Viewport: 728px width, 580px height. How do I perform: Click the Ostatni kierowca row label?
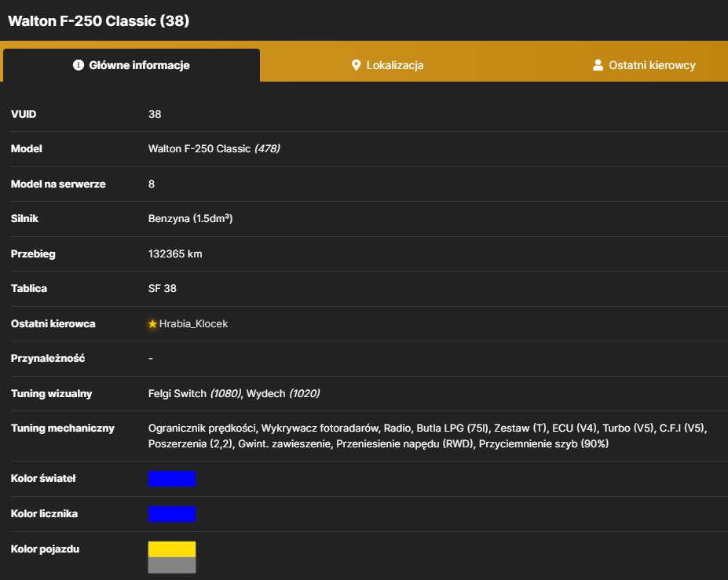(53, 324)
